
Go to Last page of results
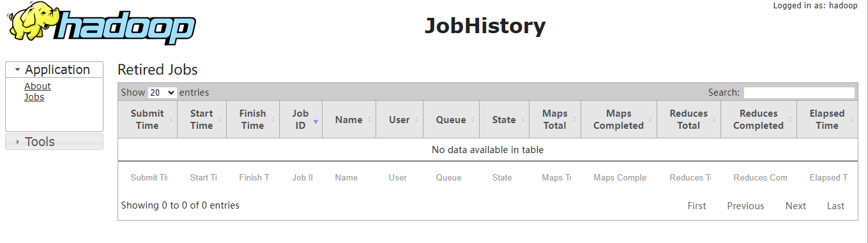[x=835, y=206]
